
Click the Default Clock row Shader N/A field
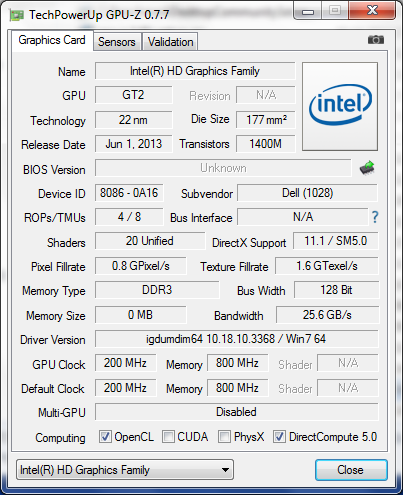click(x=348, y=388)
